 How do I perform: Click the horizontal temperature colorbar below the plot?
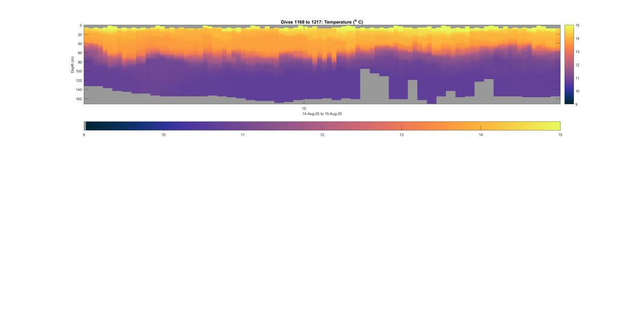point(322,126)
